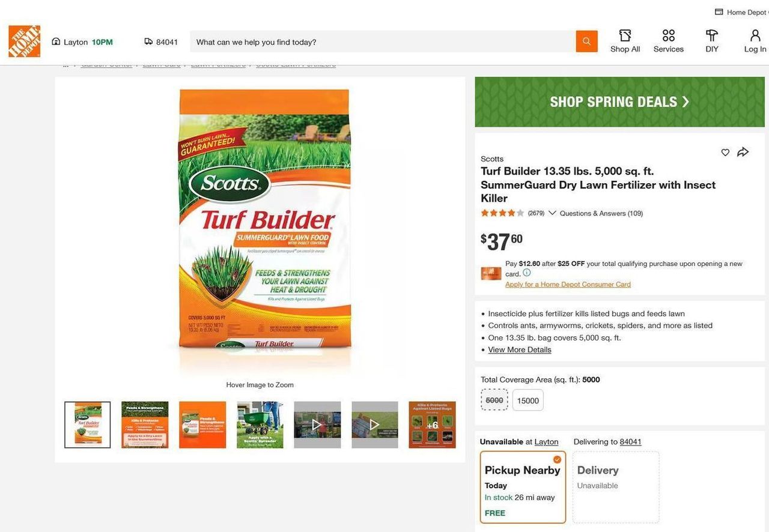This screenshot has height=532, width=769.
Task: Save product with heart icon
Action: [x=725, y=153]
